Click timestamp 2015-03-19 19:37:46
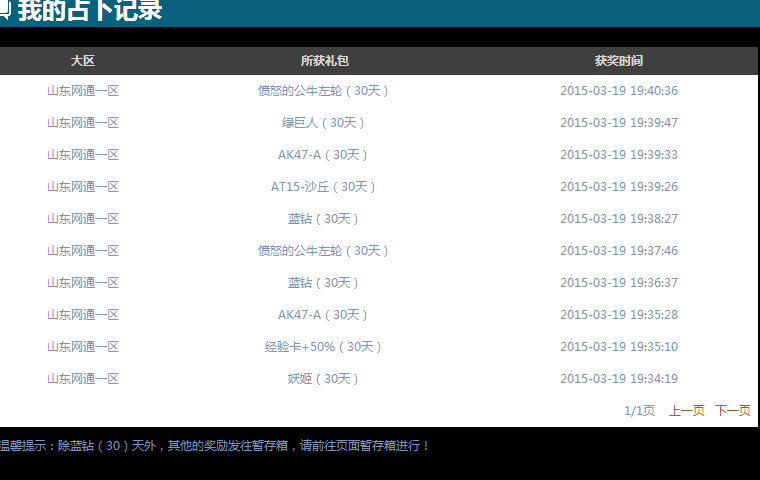This screenshot has width=760, height=480. (x=619, y=251)
